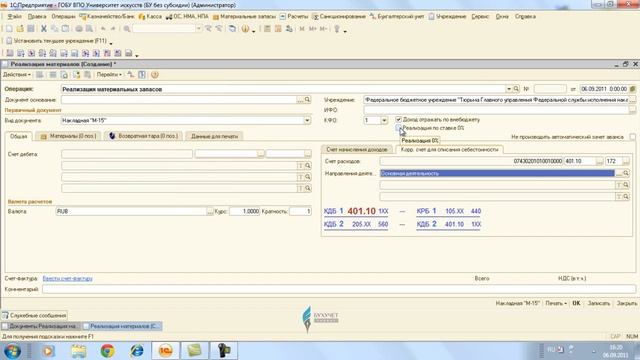The height and width of the screenshot is (360, 640).
Task: Click the document number № field
Action: (x=550, y=89)
